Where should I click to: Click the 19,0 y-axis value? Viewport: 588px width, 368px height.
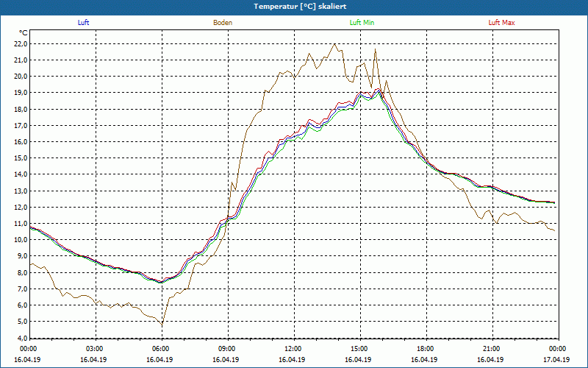[x=21, y=93]
